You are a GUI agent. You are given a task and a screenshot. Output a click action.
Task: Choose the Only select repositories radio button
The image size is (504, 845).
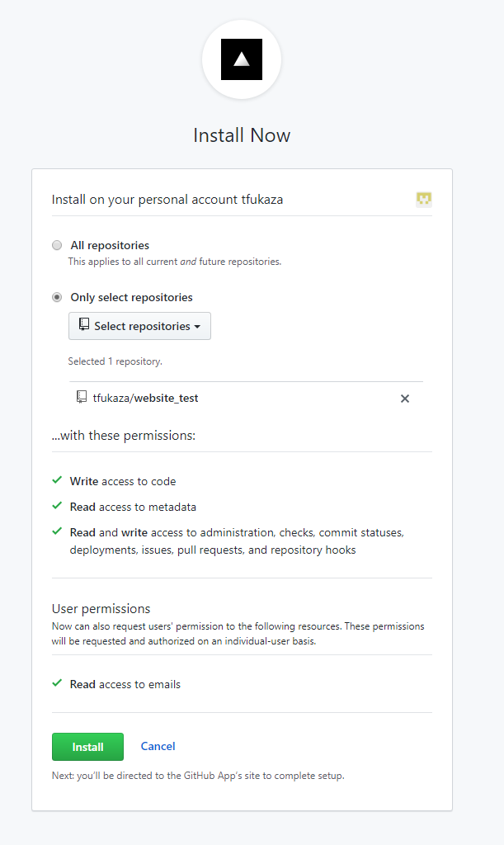pos(57,297)
